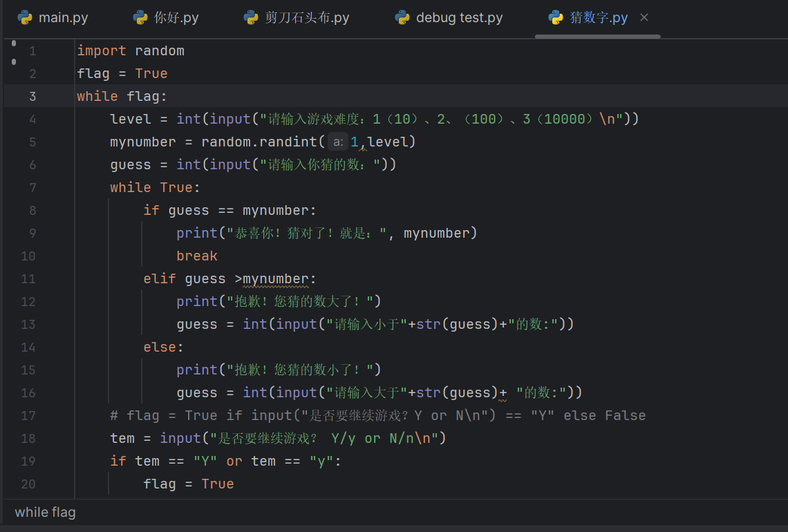Click the Python icon on main.py tab
This screenshot has height=532, width=788.
(x=26, y=17)
